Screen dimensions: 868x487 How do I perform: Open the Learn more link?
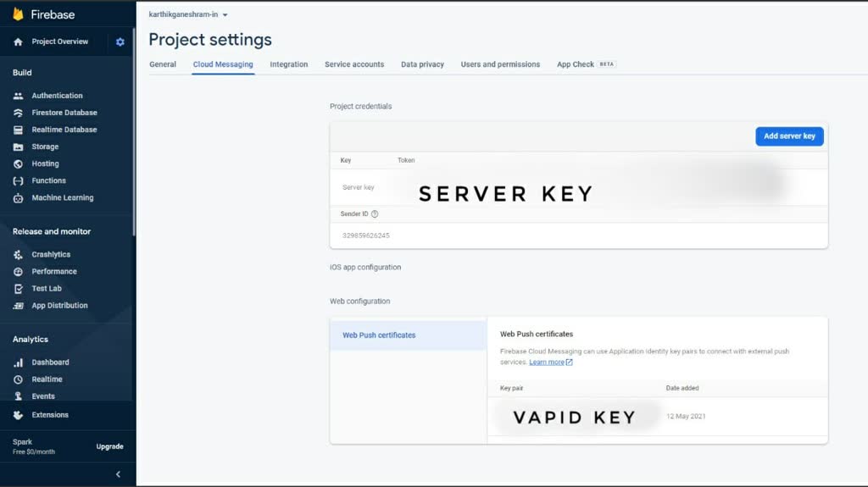(547, 362)
